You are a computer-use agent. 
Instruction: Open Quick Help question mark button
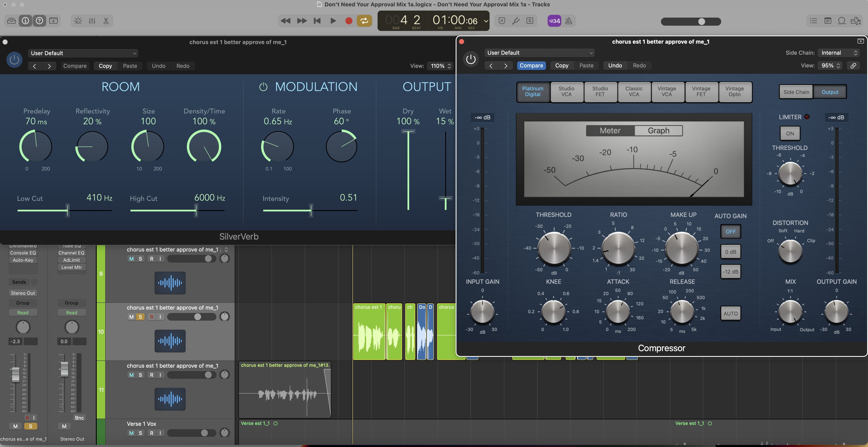39,21
